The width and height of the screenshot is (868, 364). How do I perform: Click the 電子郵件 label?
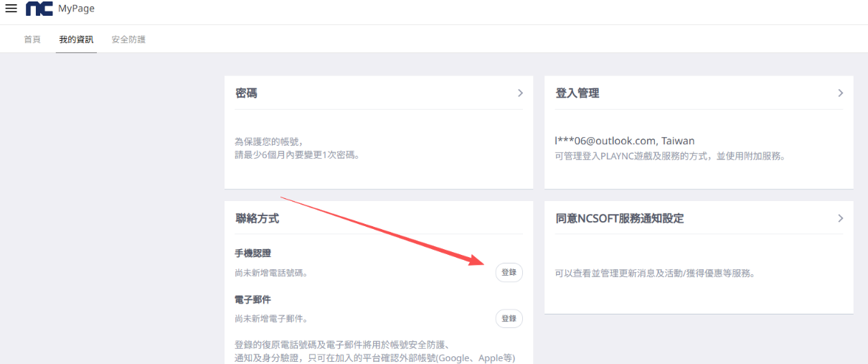click(x=253, y=299)
